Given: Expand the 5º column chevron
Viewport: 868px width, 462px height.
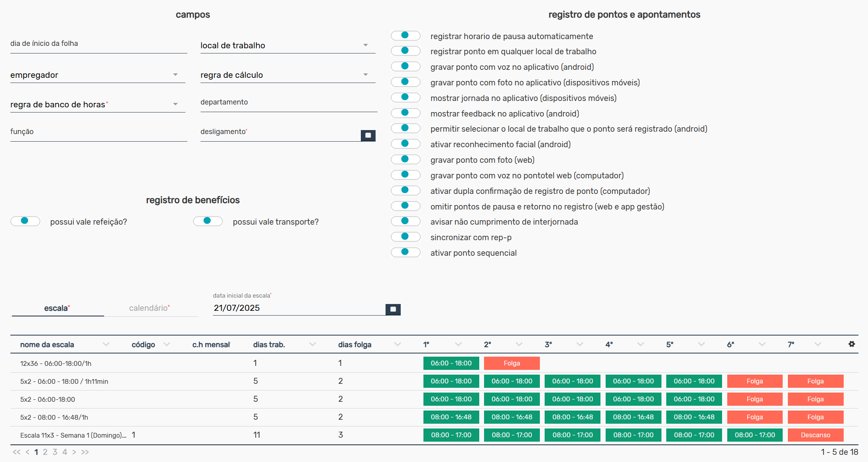Looking at the screenshot, I should coord(701,344).
